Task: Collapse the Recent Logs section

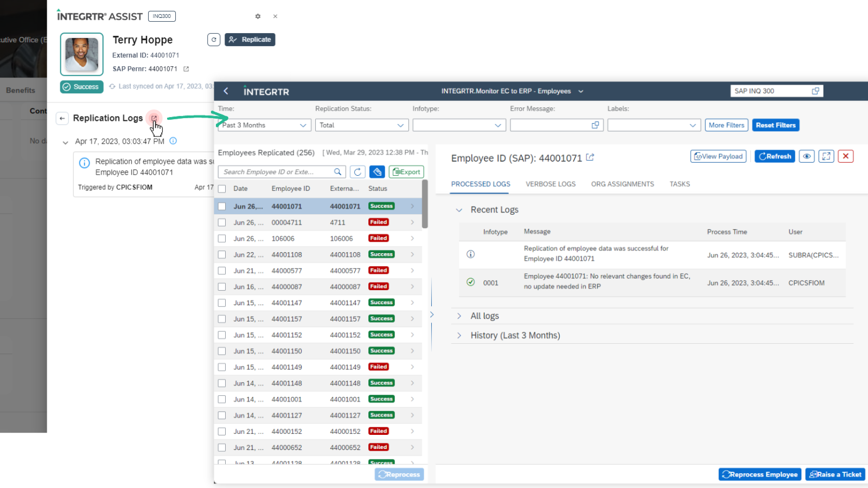Action: [459, 210]
